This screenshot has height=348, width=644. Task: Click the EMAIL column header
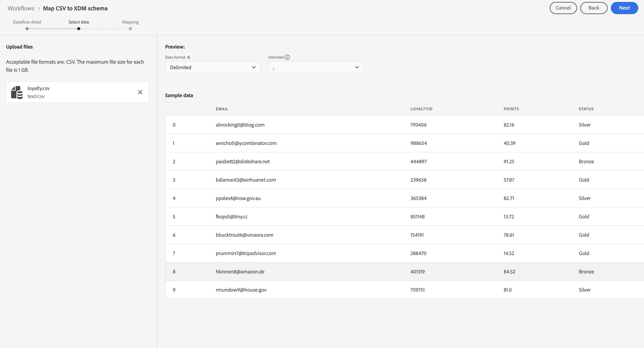(x=222, y=109)
